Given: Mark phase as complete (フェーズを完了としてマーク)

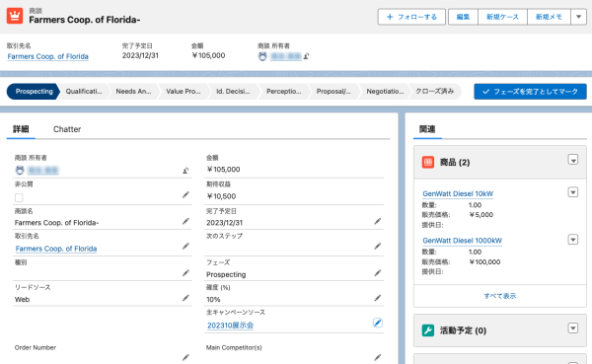Looking at the screenshot, I should pos(530,92).
